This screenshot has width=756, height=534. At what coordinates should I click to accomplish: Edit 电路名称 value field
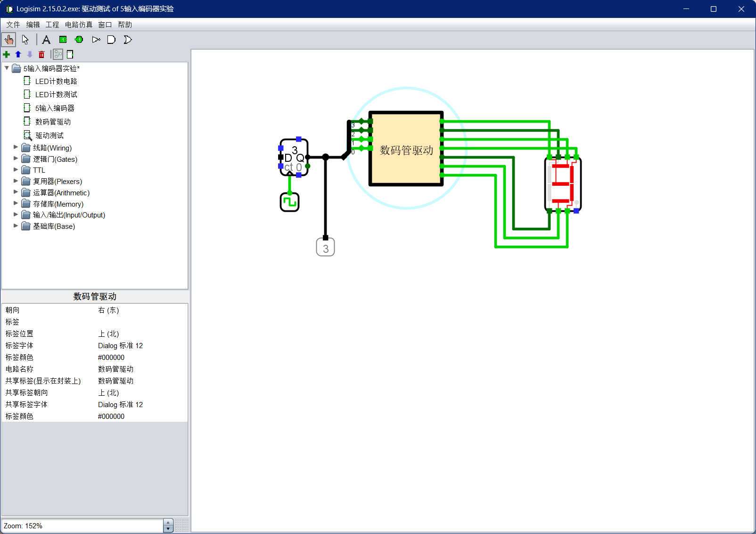142,369
